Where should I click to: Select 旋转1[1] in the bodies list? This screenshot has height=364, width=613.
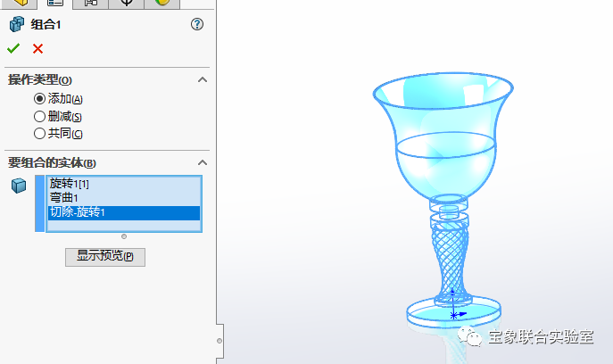[x=124, y=184]
